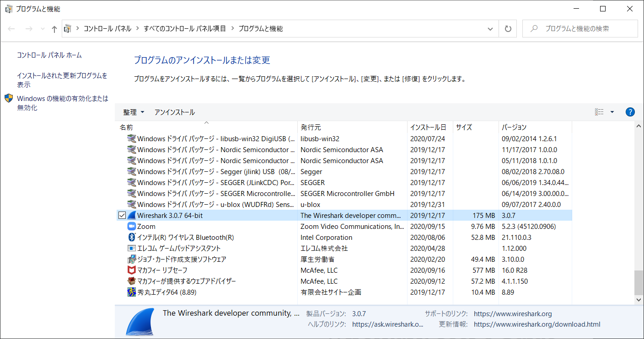This screenshot has height=339, width=644.
Task: Click the program list vertical scrollbar
Action: tap(639, 282)
